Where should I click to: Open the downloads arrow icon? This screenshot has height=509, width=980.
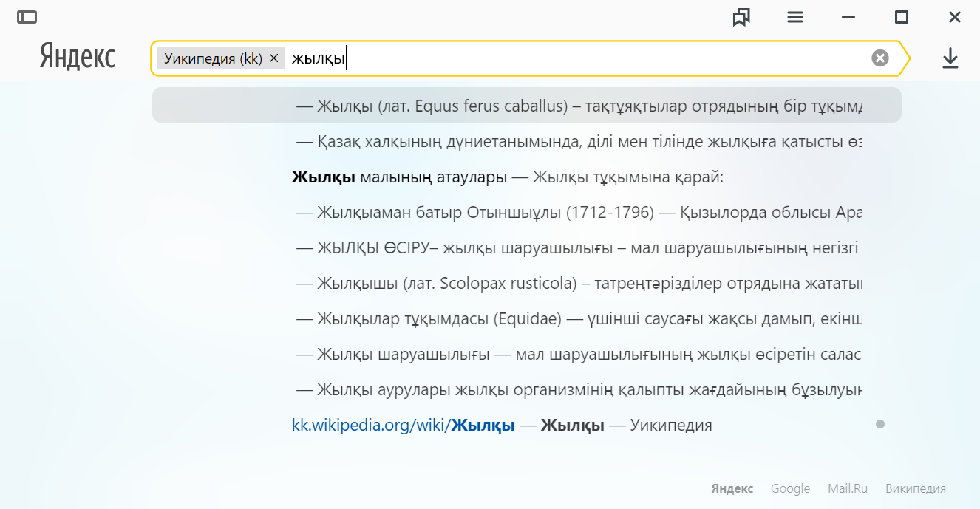point(950,58)
